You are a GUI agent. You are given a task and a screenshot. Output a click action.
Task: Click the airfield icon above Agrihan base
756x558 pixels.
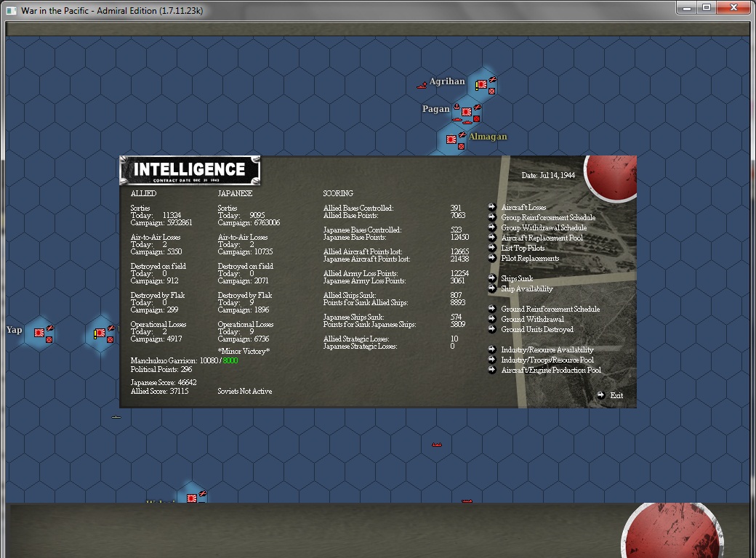coord(492,79)
